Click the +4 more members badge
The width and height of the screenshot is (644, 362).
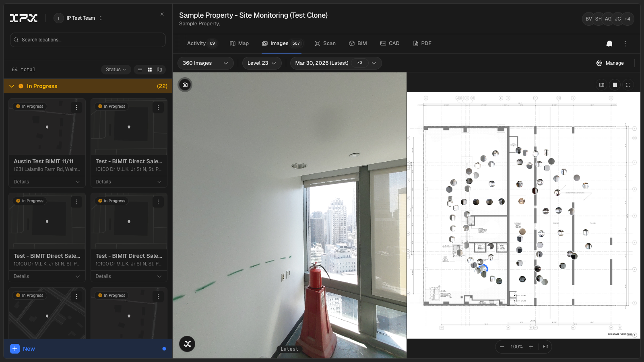[x=627, y=19]
